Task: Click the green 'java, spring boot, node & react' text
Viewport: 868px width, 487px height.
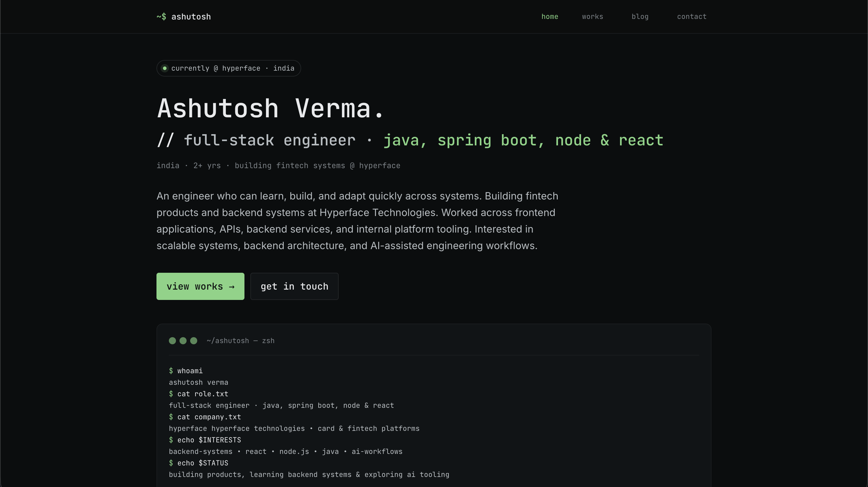Action: tap(523, 140)
